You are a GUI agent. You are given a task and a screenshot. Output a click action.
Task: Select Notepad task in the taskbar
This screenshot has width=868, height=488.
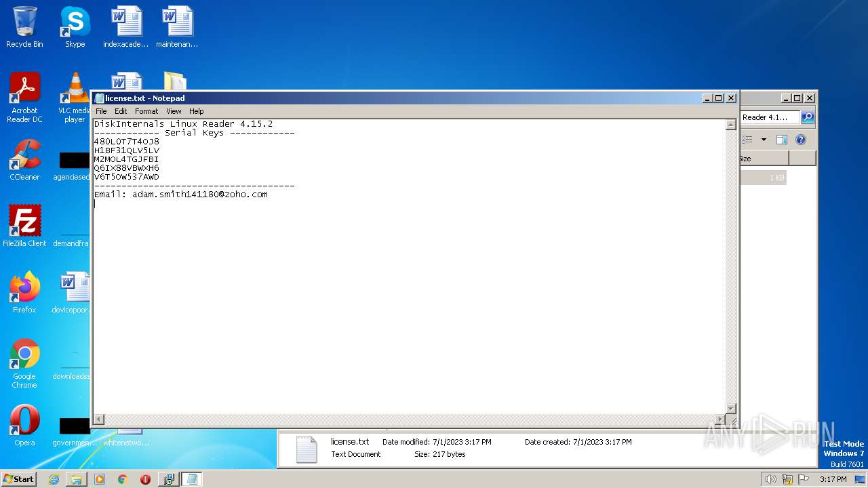tap(192, 479)
